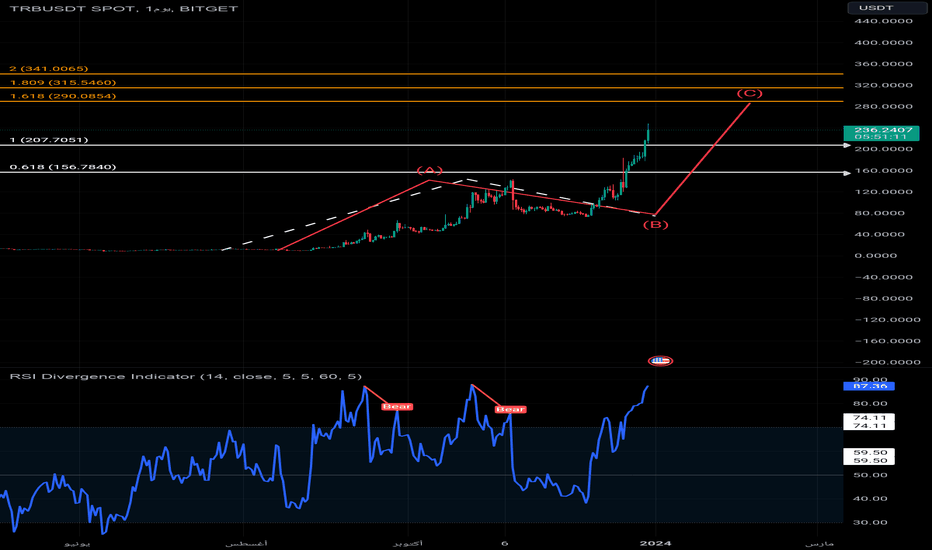Select the later Bear divergence label
Image resolution: width=932 pixels, height=550 pixels.
click(x=511, y=409)
